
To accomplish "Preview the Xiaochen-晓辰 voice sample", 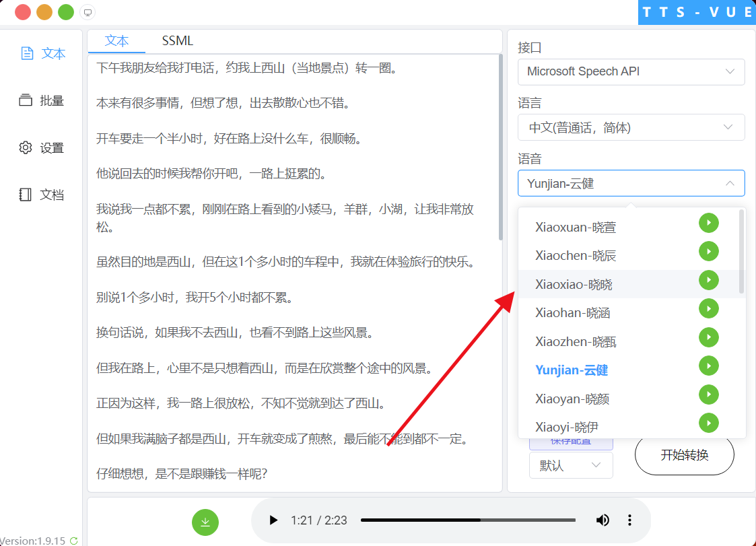I will click(709, 251).
